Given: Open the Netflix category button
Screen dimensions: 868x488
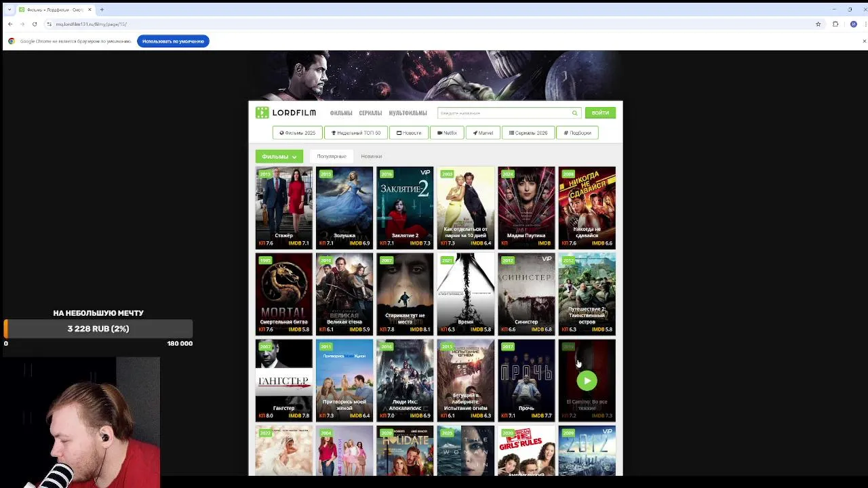Looking at the screenshot, I should (x=447, y=133).
